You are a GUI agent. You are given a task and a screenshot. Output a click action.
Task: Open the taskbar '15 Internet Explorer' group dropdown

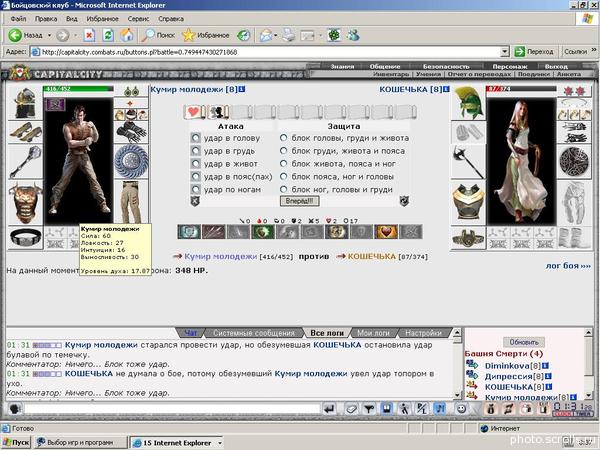220,443
